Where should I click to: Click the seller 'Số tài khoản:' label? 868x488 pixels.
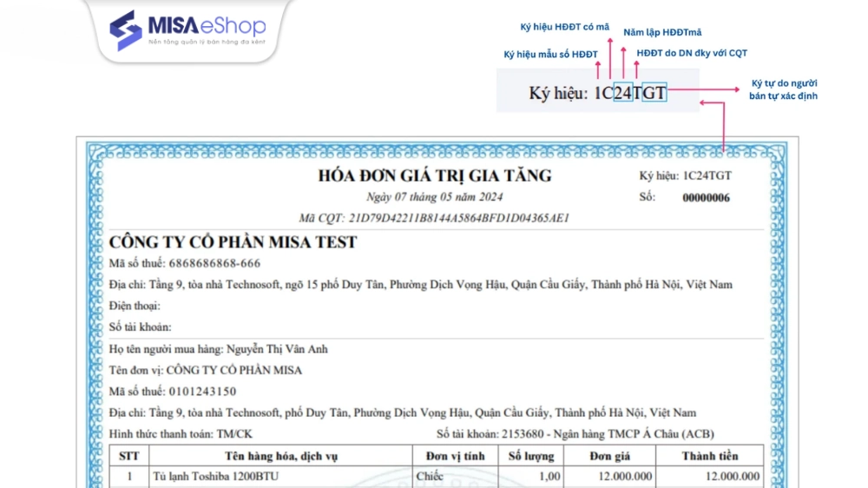click(140, 326)
